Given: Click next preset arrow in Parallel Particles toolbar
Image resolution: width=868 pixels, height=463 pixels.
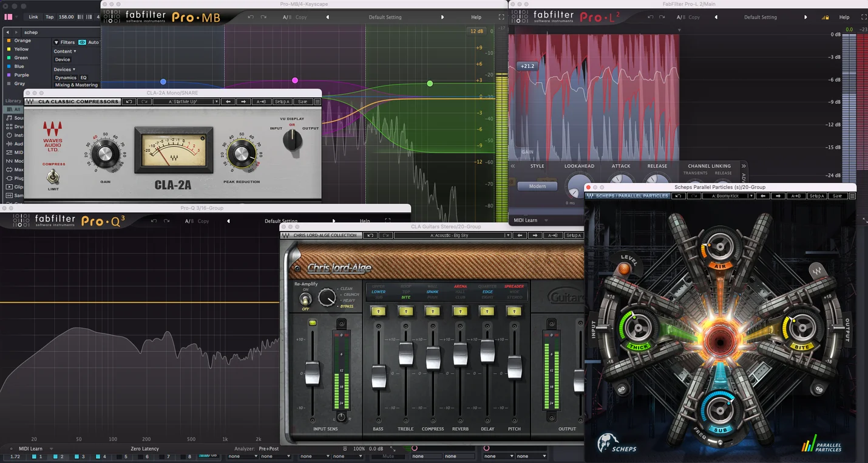Looking at the screenshot, I should 778,196.
